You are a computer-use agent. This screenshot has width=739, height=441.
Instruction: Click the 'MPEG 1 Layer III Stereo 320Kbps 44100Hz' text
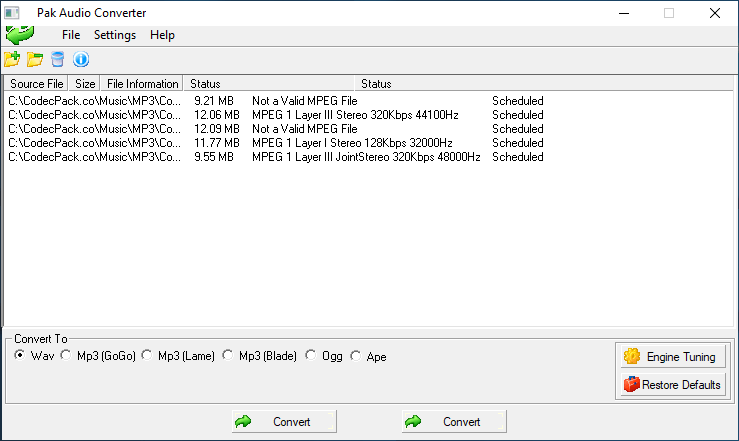point(355,115)
